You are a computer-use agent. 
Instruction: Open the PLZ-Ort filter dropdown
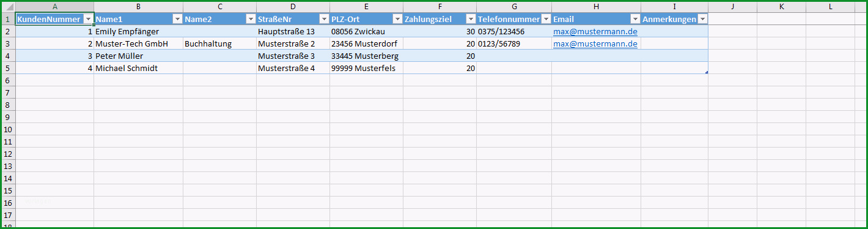pos(397,19)
